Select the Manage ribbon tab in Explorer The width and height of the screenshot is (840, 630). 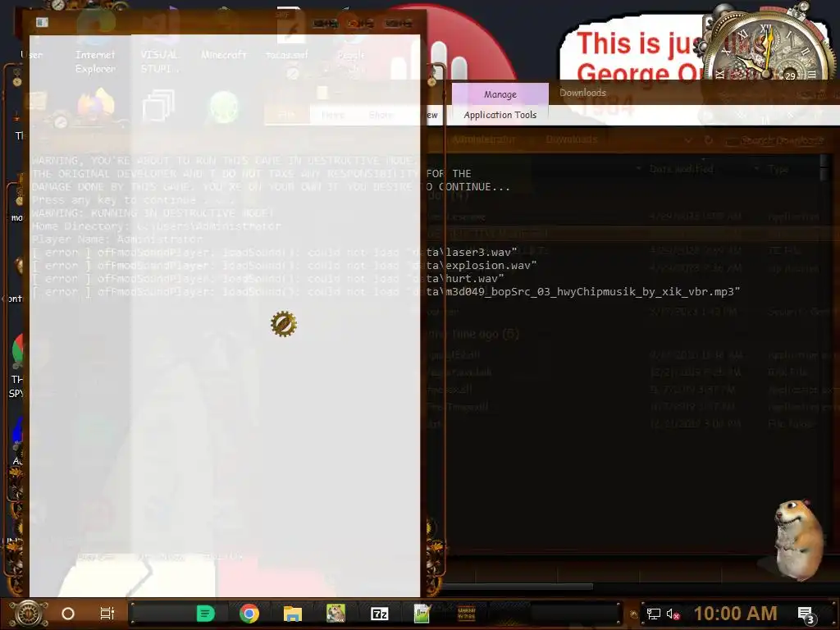coord(500,94)
